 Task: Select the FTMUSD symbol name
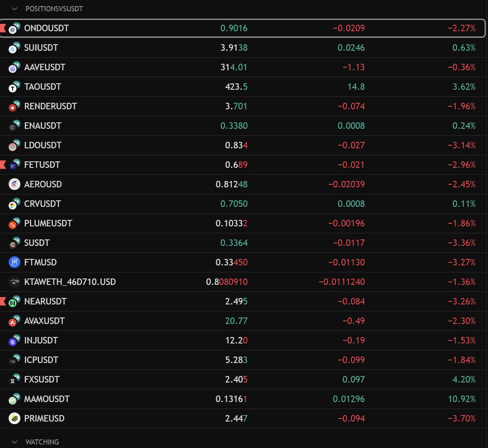[40, 262]
